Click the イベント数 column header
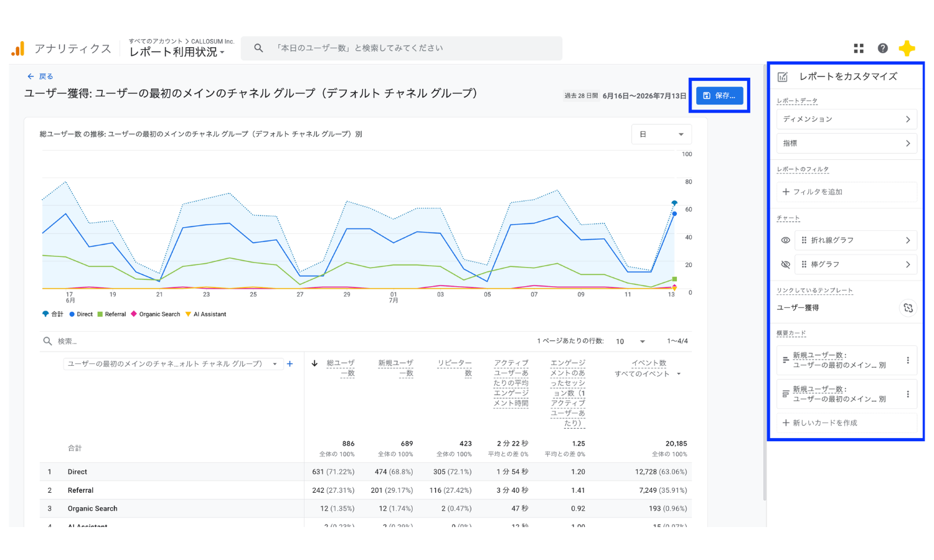 [649, 363]
